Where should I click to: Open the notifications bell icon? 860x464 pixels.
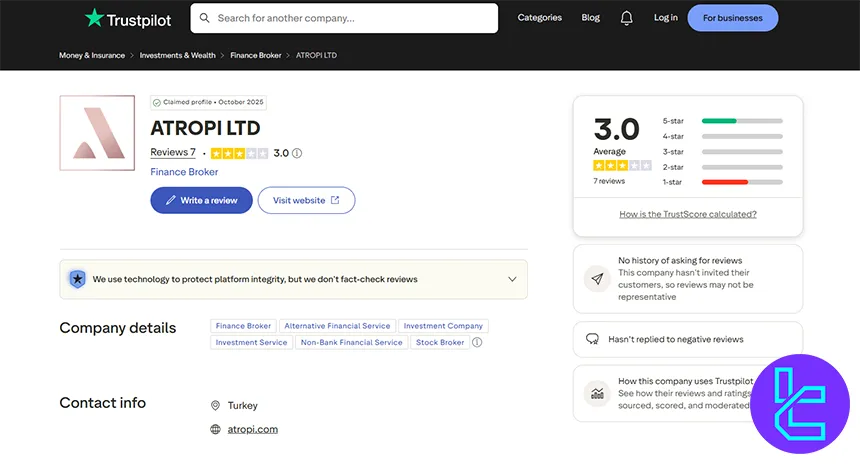pos(626,18)
